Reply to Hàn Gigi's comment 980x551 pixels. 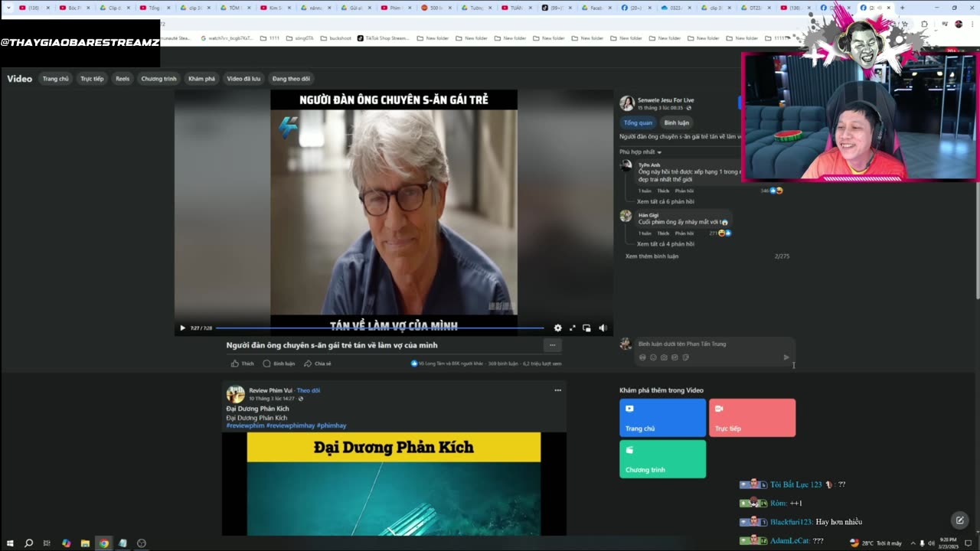[684, 233]
